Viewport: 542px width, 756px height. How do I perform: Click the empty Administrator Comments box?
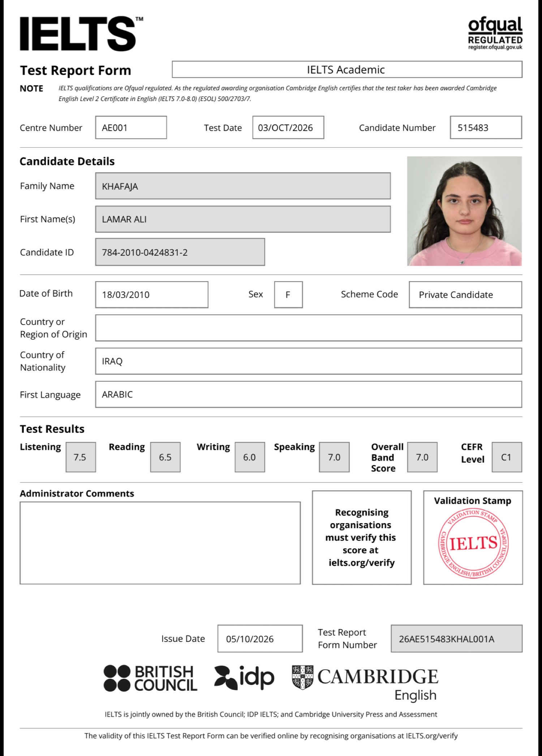(160, 543)
